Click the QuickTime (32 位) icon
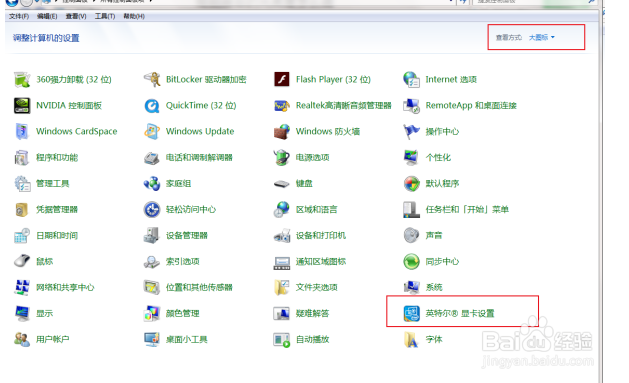 (152, 105)
